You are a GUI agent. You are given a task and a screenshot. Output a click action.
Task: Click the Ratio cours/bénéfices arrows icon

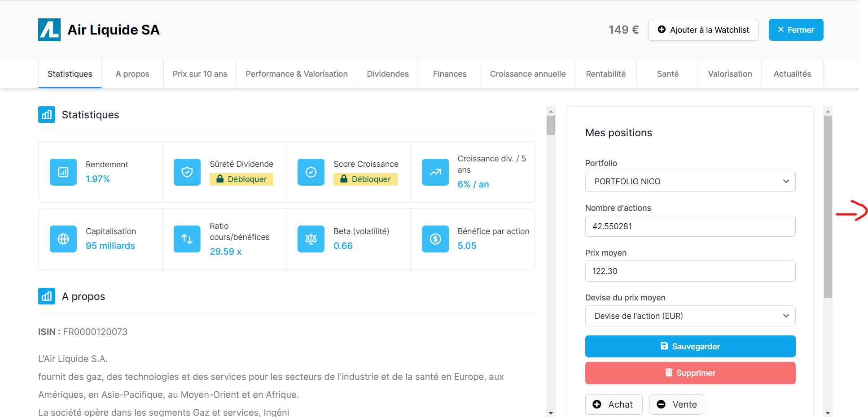(187, 239)
